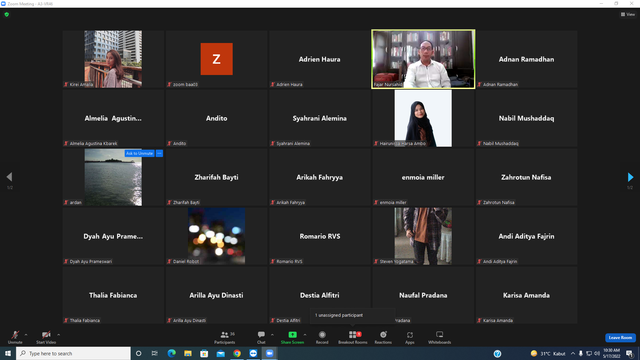Select Romario RVS's participant tile
Viewport: 640px width, 360px height.
click(x=320, y=236)
